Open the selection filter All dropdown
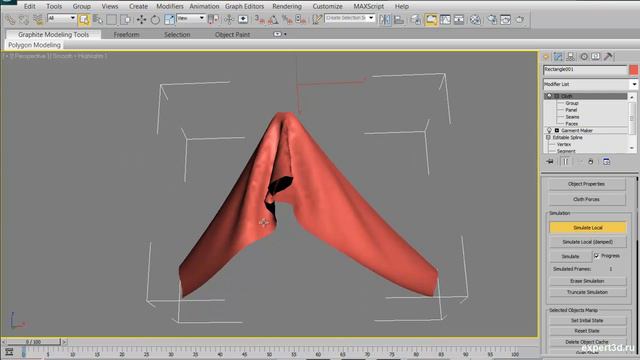This screenshot has height=360, width=640. [62, 18]
